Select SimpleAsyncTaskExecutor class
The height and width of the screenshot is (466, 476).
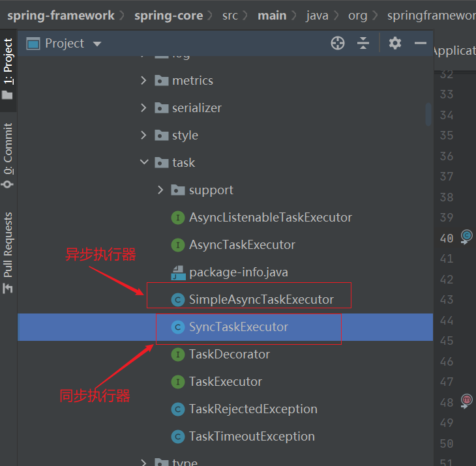[261, 300]
